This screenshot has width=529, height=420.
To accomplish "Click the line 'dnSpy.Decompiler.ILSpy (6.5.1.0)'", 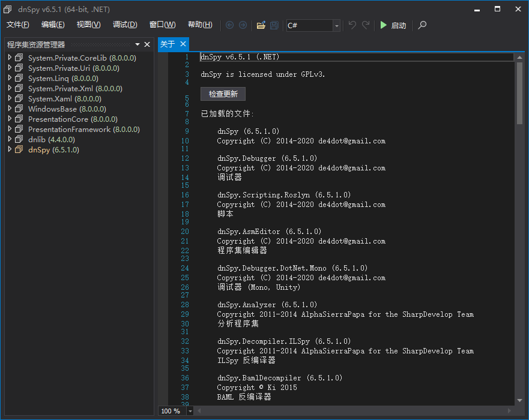I will click(284, 341).
